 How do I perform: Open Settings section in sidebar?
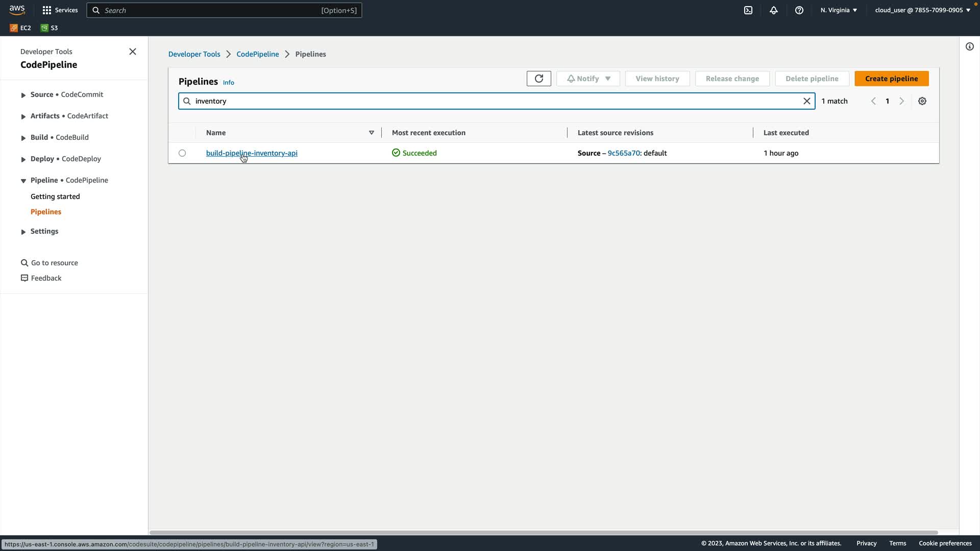(44, 231)
